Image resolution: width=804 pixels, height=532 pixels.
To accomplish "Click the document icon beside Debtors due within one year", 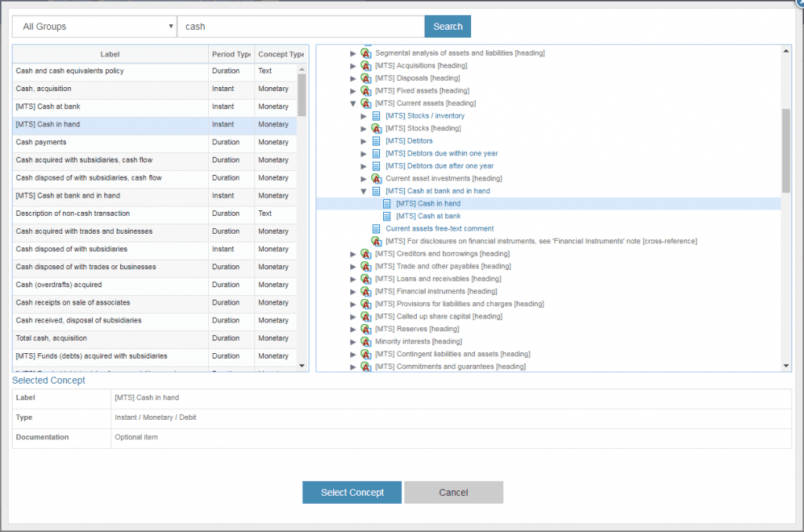I will click(x=375, y=154).
